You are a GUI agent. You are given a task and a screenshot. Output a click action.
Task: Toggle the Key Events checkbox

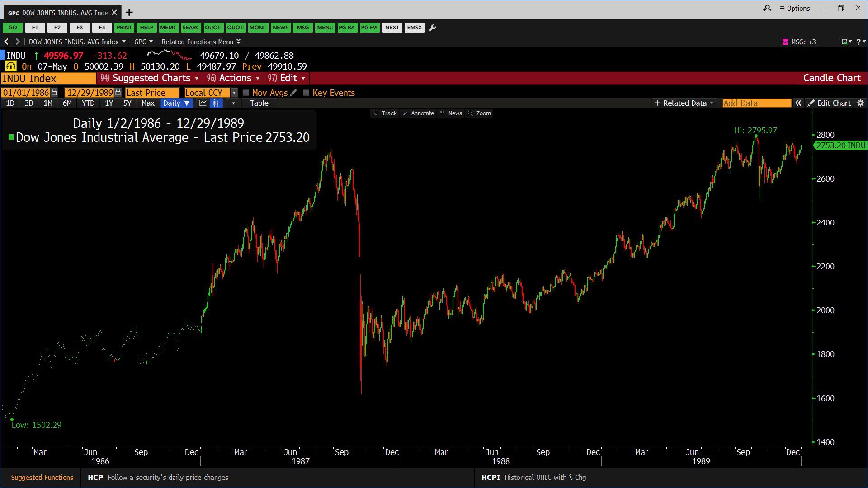306,93
